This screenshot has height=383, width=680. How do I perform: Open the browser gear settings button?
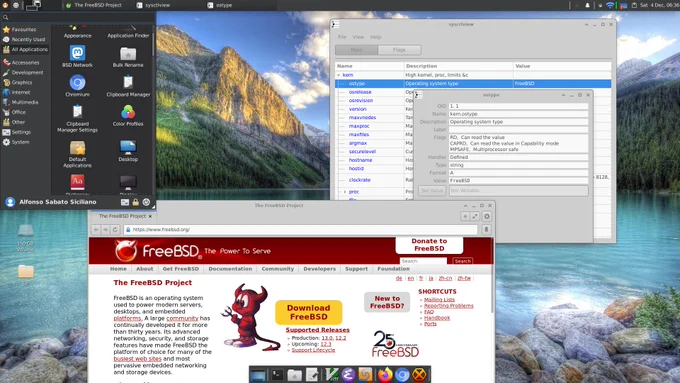[487, 216]
